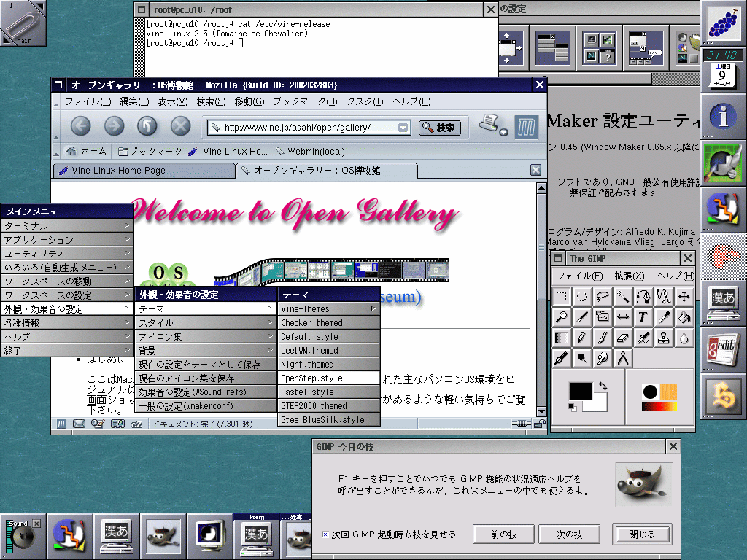Image resolution: width=747 pixels, height=560 pixels.
Task: Pick the Dodge/Burn tool
Action: coord(582,358)
